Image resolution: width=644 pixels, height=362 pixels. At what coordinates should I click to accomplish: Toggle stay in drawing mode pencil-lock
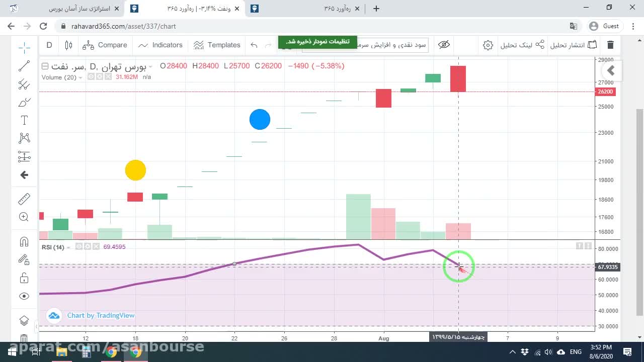pos(24,260)
